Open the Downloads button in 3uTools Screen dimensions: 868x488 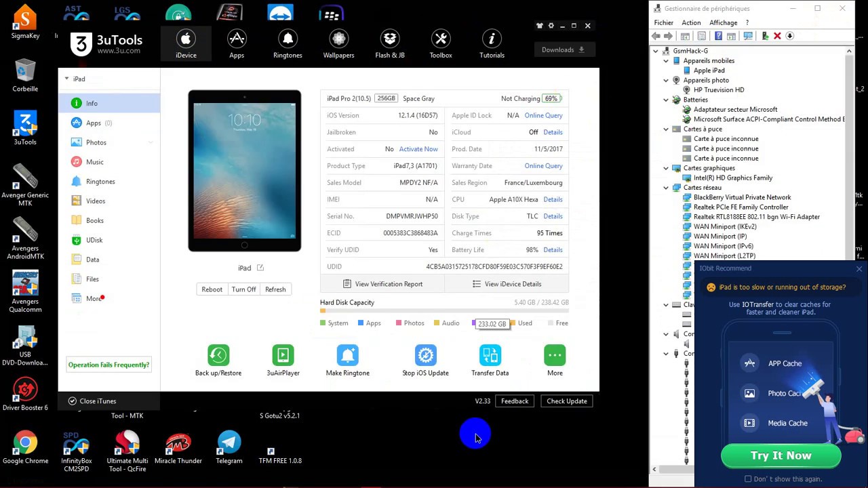click(x=563, y=49)
